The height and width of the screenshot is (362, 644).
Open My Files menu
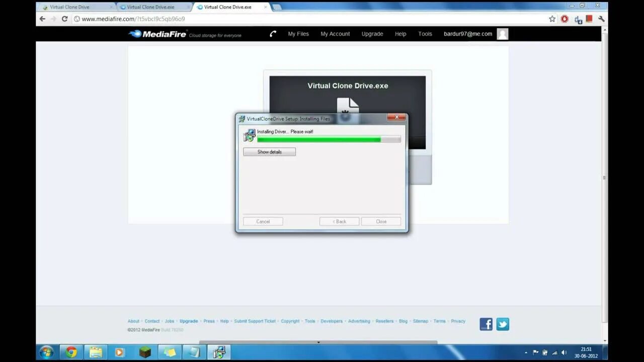(x=298, y=34)
